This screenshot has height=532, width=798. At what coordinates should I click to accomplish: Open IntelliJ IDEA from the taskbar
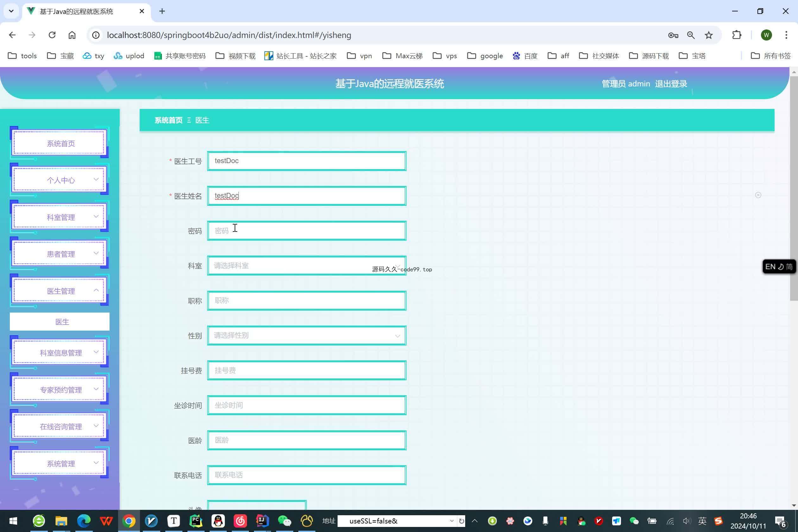(x=262, y=521)
